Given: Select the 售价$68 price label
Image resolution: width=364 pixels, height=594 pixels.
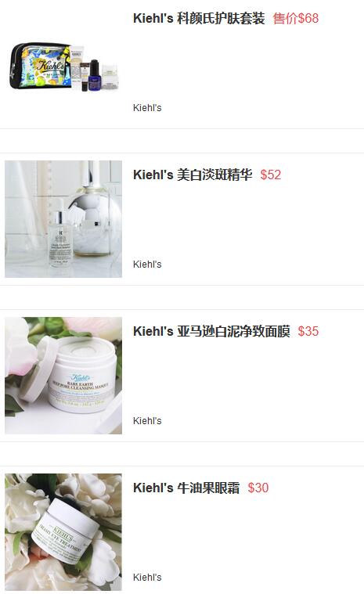Looking at the screenshot, I should tap(296, 18).
